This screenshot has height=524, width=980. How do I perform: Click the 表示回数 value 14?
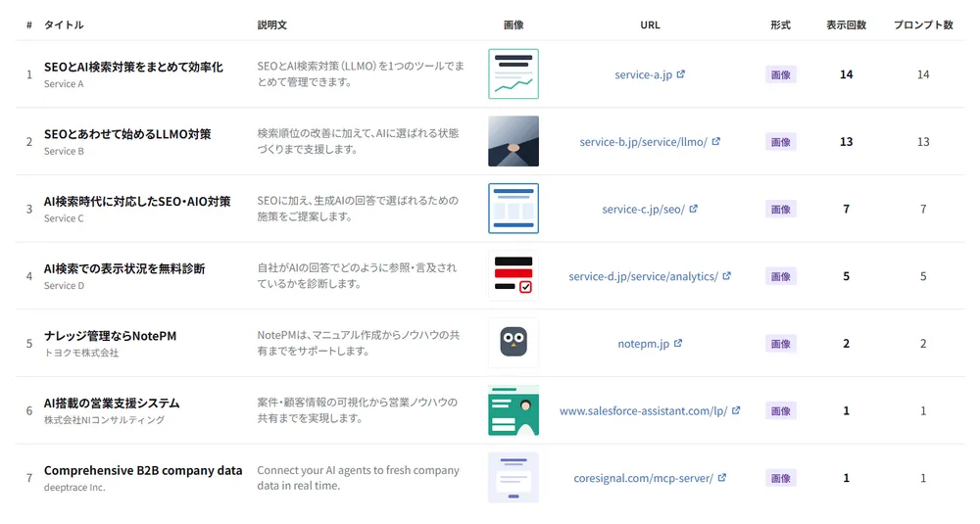[847, 74]
